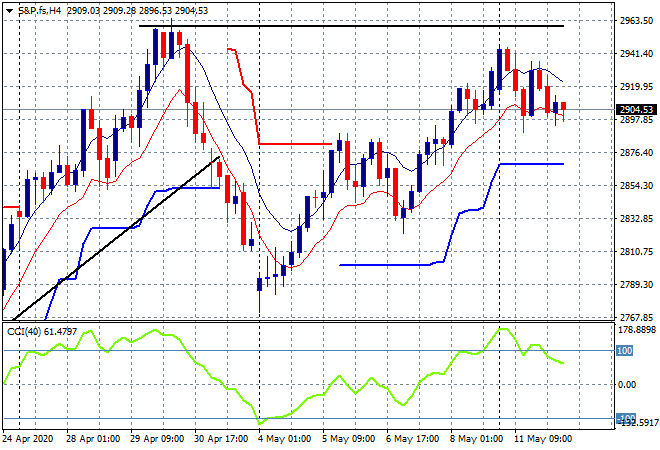The image size is (660, 450).
Task: Select the black horizontal resistance line at top
Action: coord(351,26)
